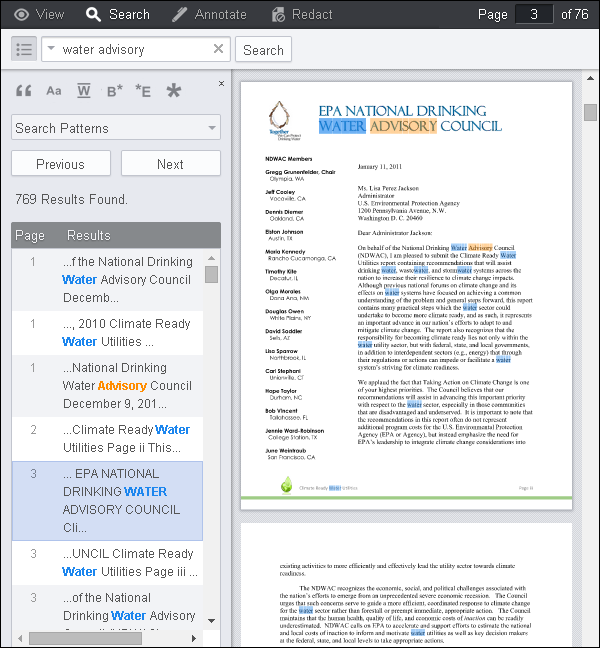Switch to the Search tab
This screenshot has width=600, height=648.
coord(118,14)
